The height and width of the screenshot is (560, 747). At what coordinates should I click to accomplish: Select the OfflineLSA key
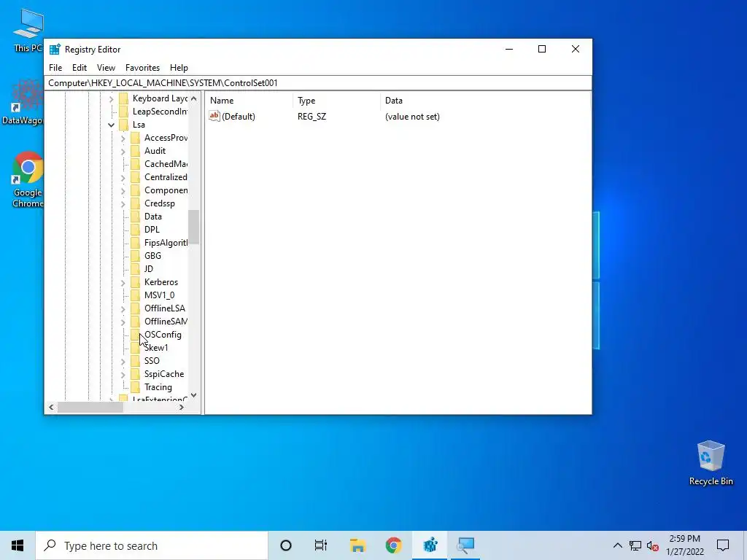coord(165,308)
